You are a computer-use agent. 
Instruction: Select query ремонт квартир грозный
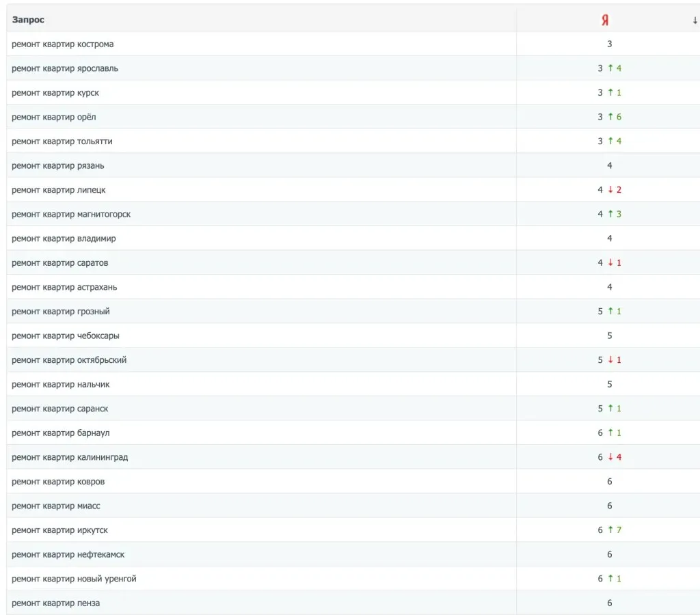pos(61,312)
